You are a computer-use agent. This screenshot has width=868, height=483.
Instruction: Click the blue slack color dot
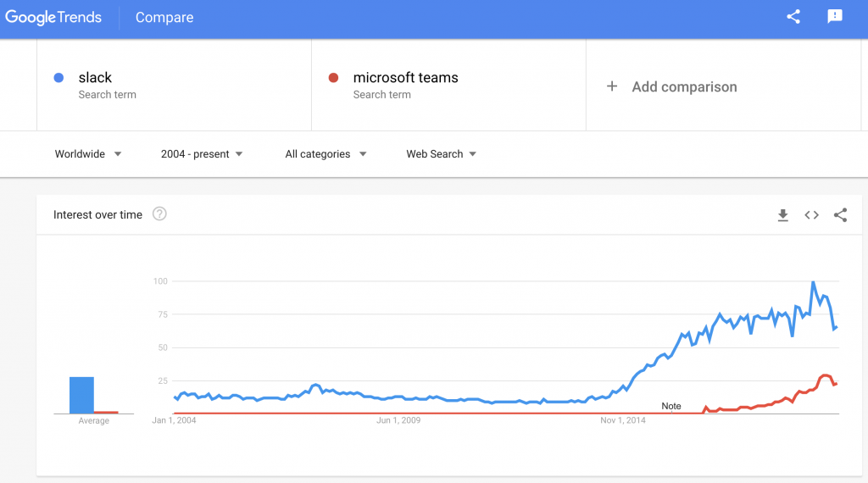(x=59, y=78)
